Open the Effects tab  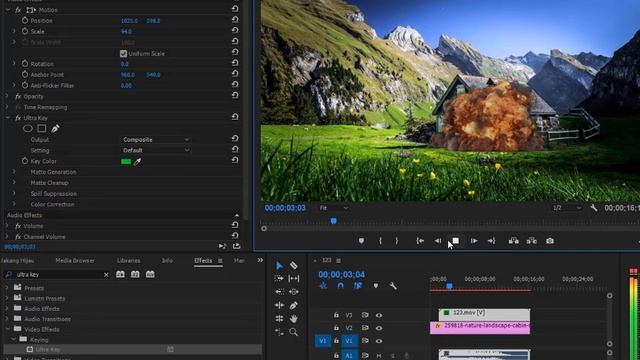[x=203, y=260]
